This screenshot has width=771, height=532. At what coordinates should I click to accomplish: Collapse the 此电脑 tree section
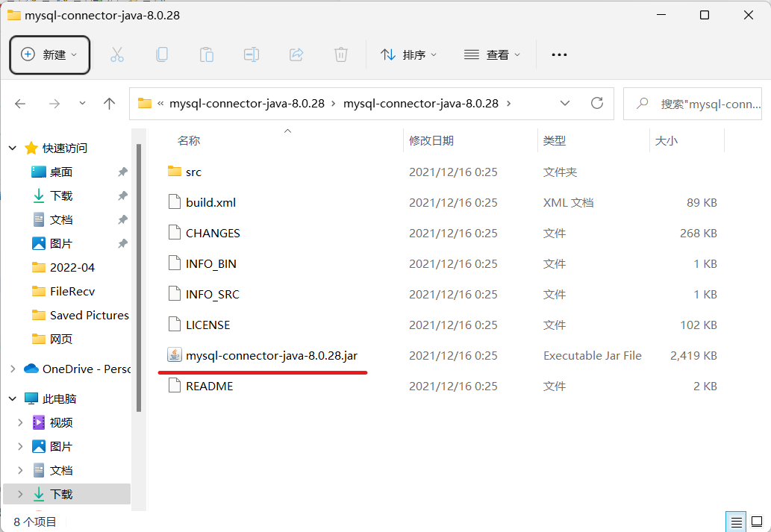click(13, 398)
